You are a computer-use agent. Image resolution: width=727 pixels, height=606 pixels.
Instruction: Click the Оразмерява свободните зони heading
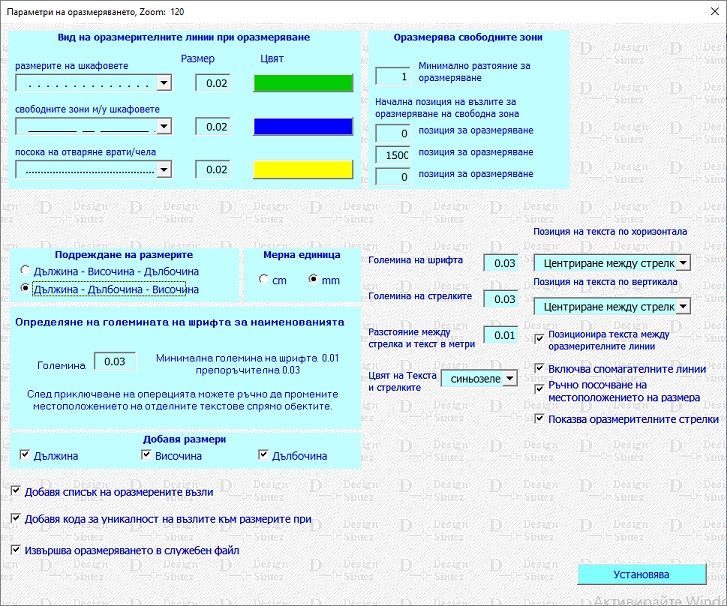pyautogui.click(x=468, y=38)
